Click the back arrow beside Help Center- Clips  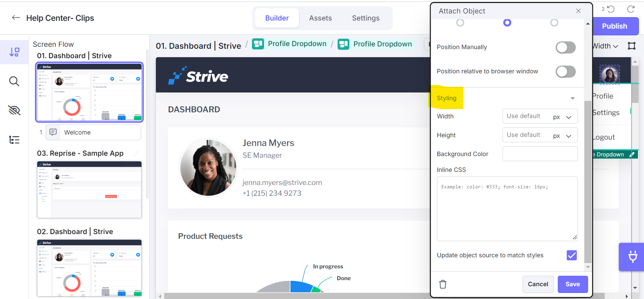[16, 18]
